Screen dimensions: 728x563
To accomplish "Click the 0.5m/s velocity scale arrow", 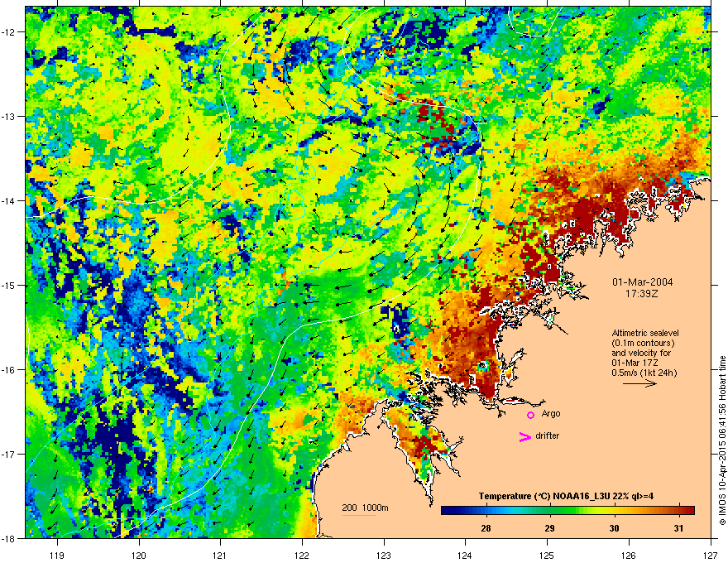I will [x=639, y=383].
